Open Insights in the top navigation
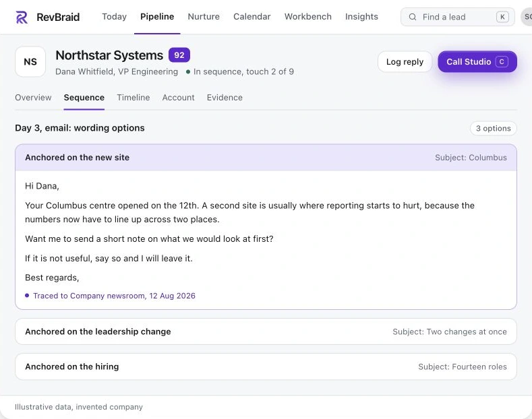 [361, 17]
